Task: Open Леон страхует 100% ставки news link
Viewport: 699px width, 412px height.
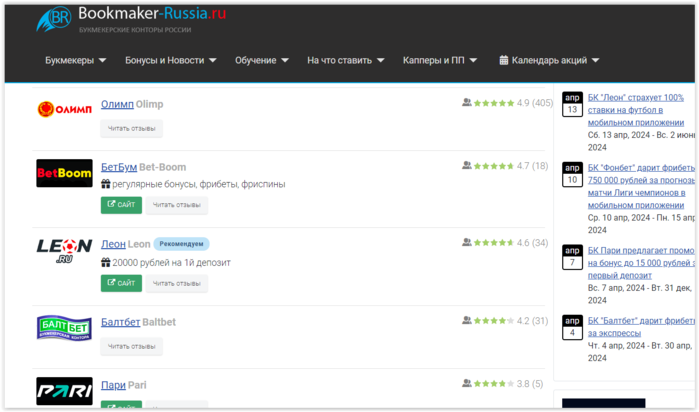Action: [636, 110]
